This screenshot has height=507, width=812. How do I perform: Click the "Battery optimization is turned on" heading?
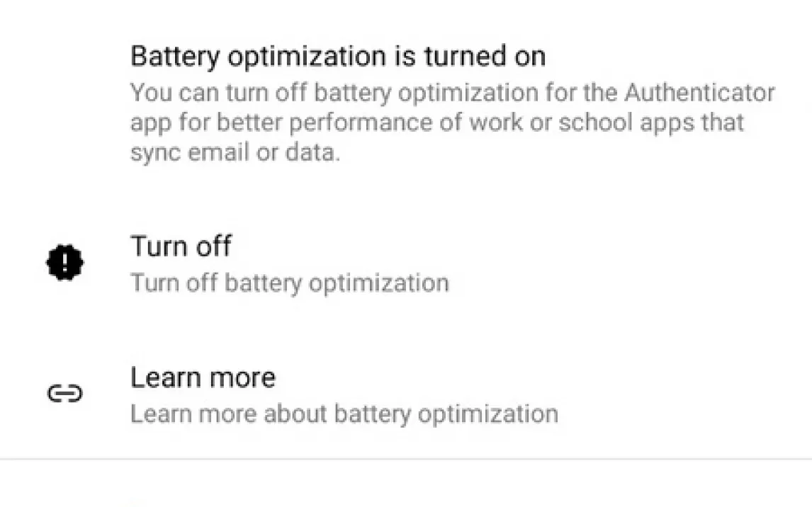(x=338, y=56)
